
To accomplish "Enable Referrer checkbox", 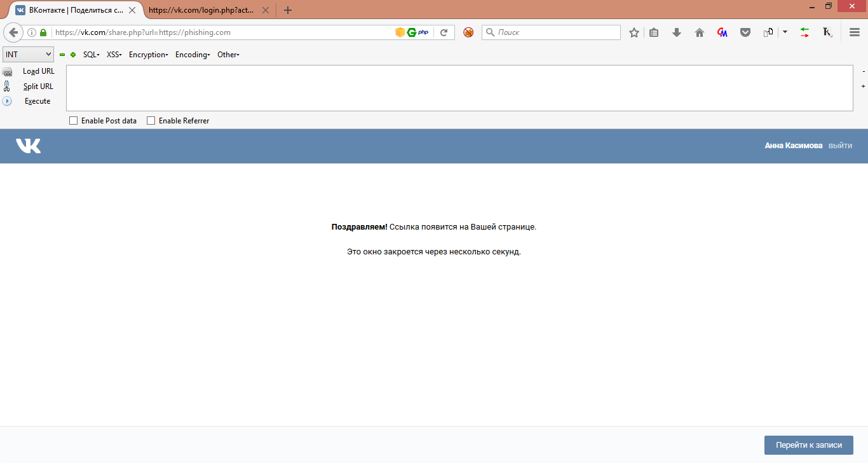I will click(151, 121).
